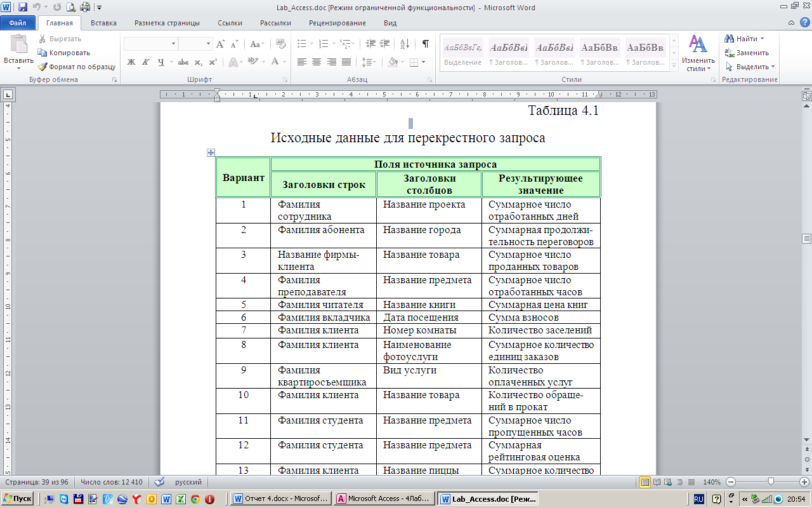Click the Font Color icon
This screenshot has width=812, height=508.
tap(275, 62)
